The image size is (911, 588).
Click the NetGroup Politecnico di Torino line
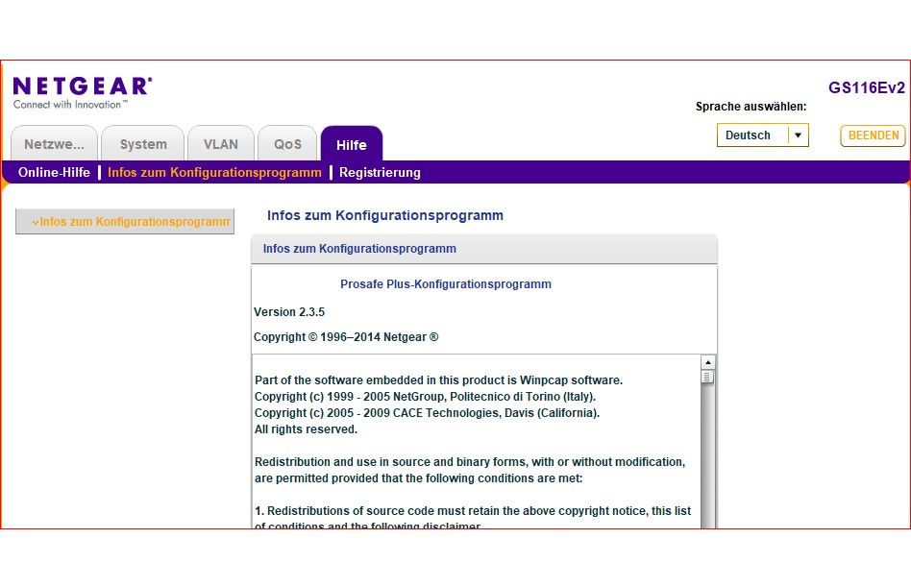pyautogui.click(x=426, y=397)
